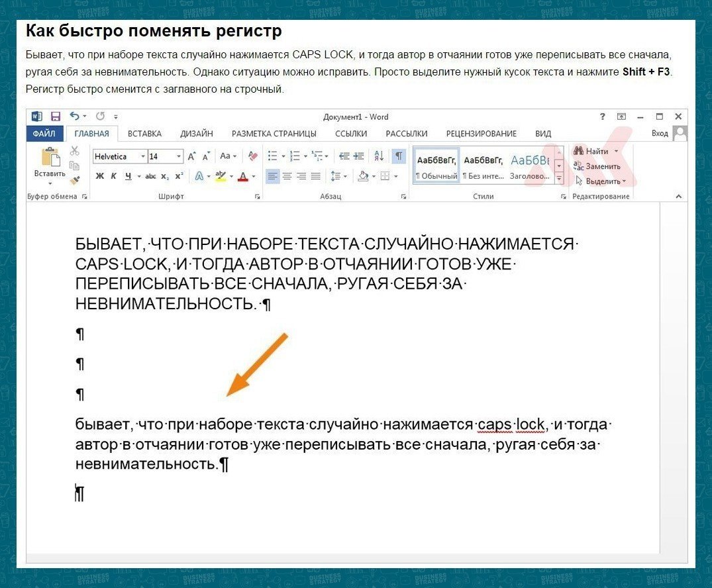
Task: Toggle bold Ж formatting
Action: click(x=100, y=176)
